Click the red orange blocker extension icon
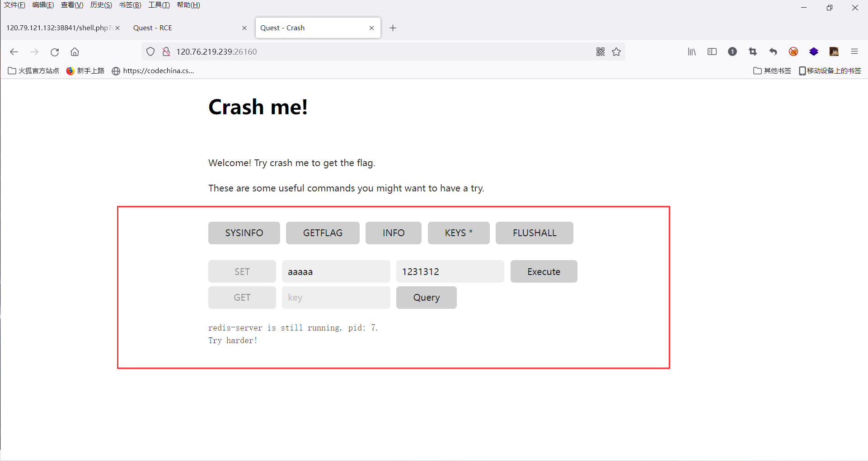This screenshot has height=461, width=868. 793,52
